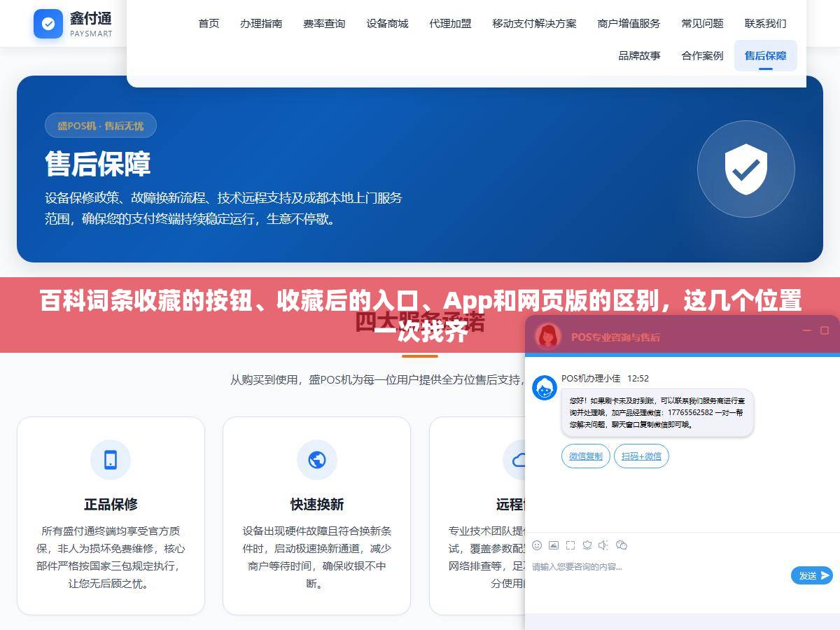Viewport: 840px width, 630px height.
Task: Open 设备商城 menu item
Action: pos(387,23)
